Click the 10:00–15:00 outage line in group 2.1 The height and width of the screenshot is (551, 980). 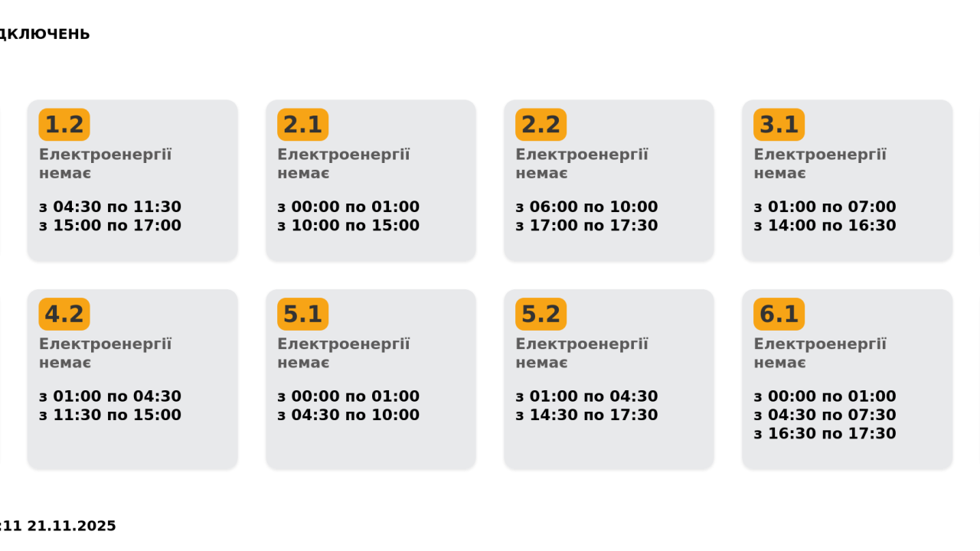click(x=348, y=226)
